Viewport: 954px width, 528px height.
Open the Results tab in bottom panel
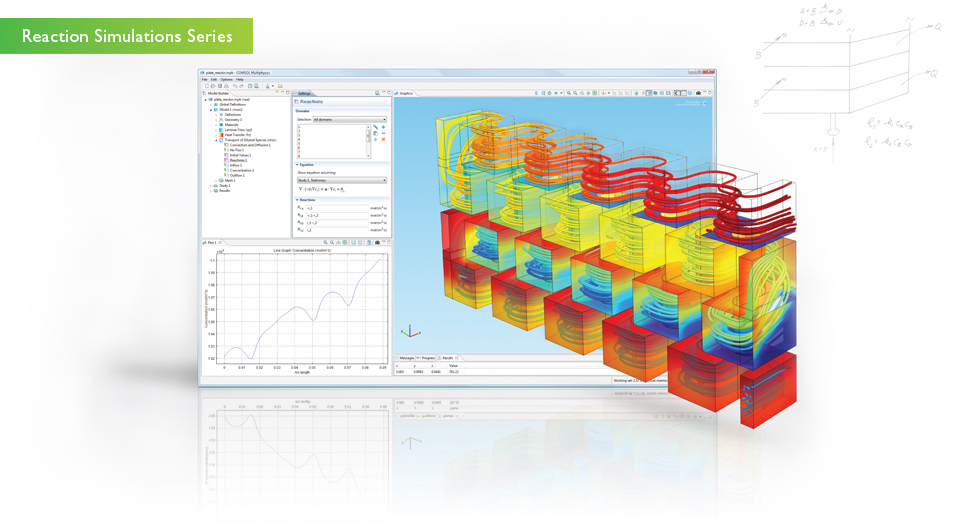click(447, 358)
